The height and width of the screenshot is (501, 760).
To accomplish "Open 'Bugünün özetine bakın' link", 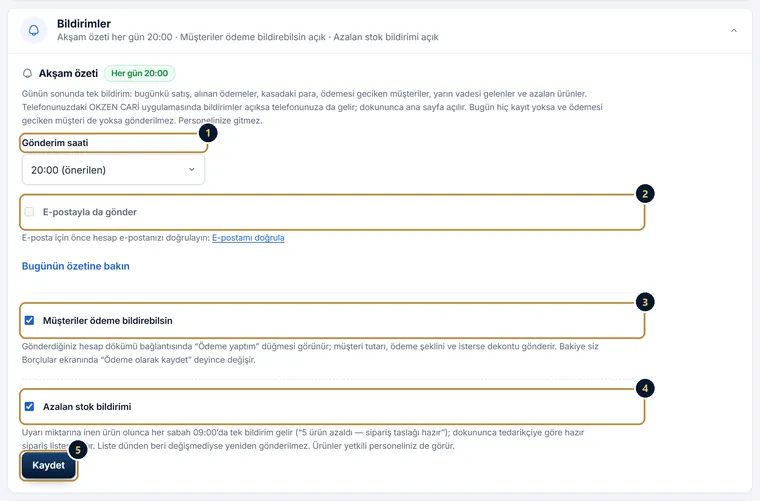I will pyautogui.click(x=76, y=266).
